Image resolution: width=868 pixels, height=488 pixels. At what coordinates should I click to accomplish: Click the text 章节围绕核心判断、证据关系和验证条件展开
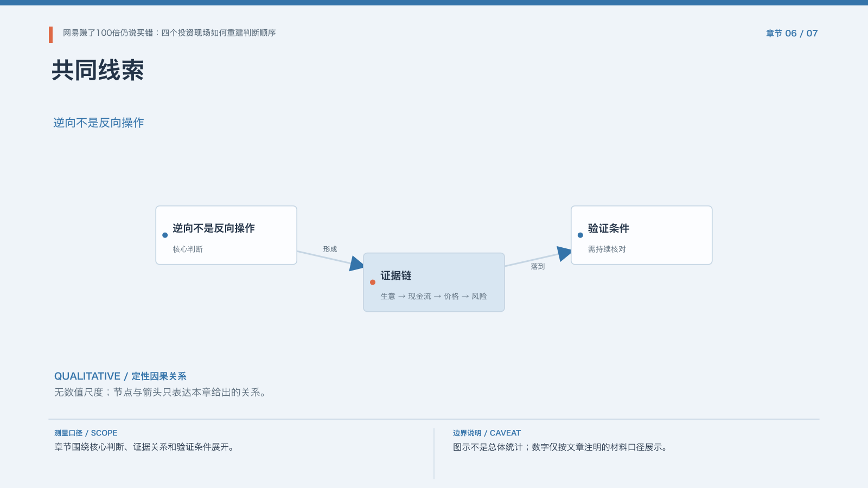(x=145, y=447)
